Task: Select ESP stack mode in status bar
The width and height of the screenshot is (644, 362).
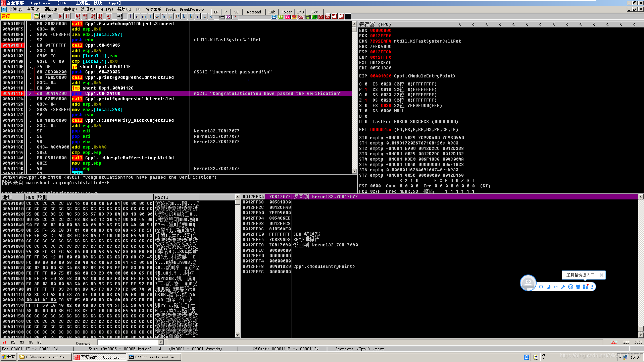Action: (x=614, y=342)
